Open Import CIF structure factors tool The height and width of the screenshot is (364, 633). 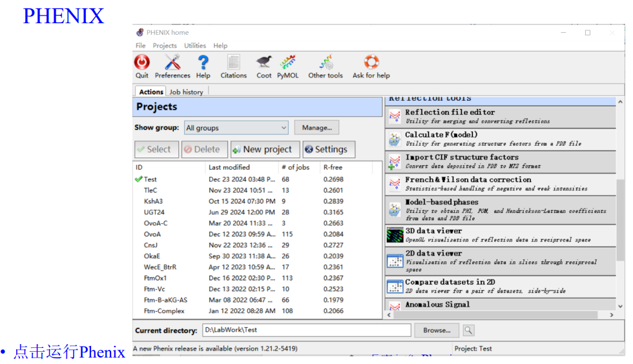click(501, 161)
